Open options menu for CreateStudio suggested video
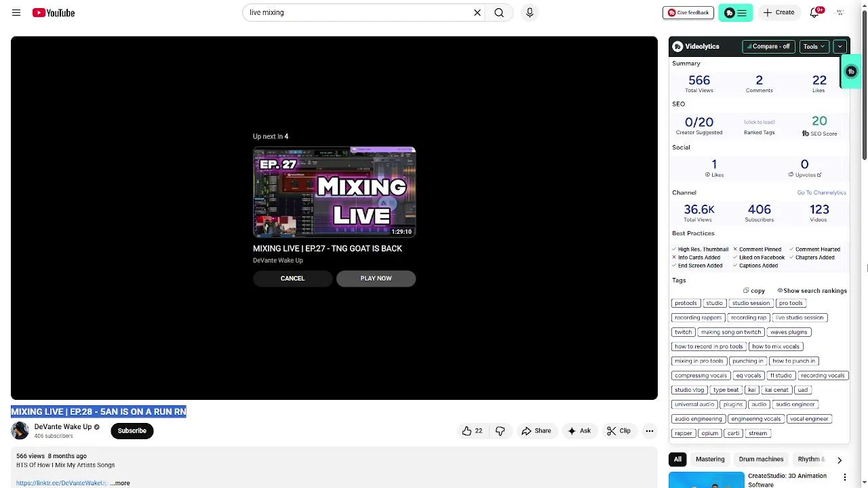Screen dimensions: 868x488 (845, 477)
